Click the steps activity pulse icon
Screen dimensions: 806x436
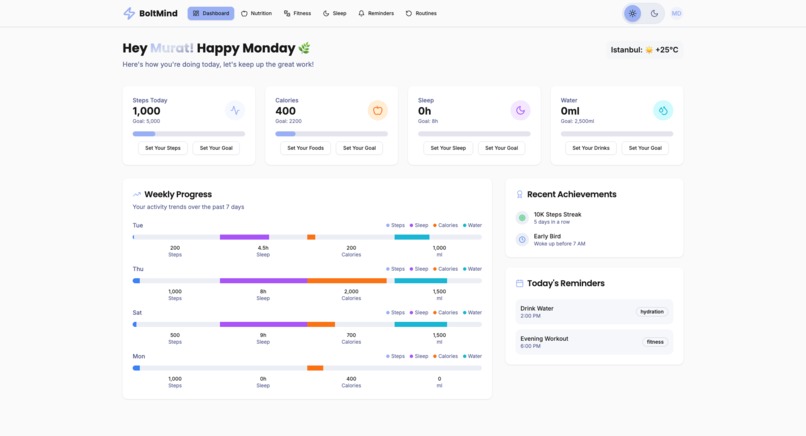click(x=235, y=110)
